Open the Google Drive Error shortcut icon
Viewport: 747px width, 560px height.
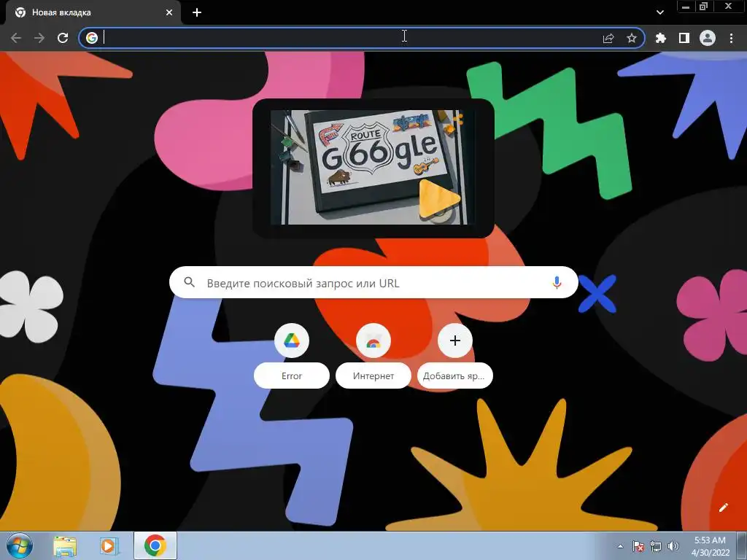pyautogui.click(x=292, y=341)
